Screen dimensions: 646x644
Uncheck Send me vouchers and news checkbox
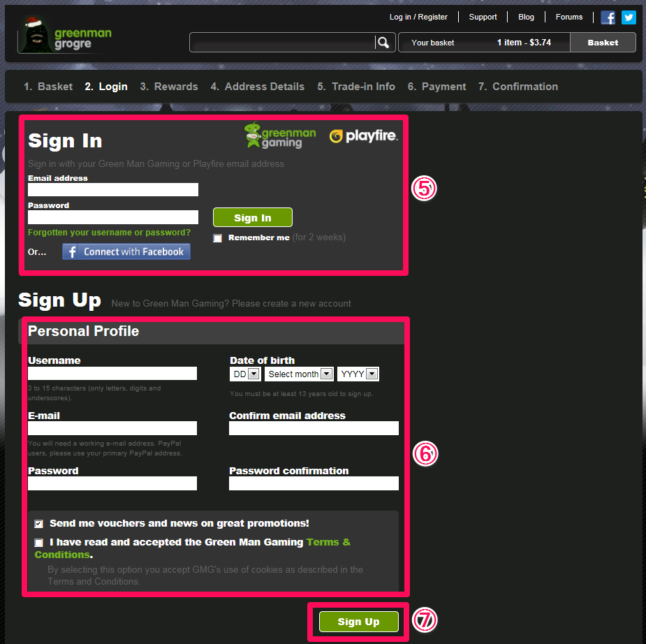coord(38,524)
